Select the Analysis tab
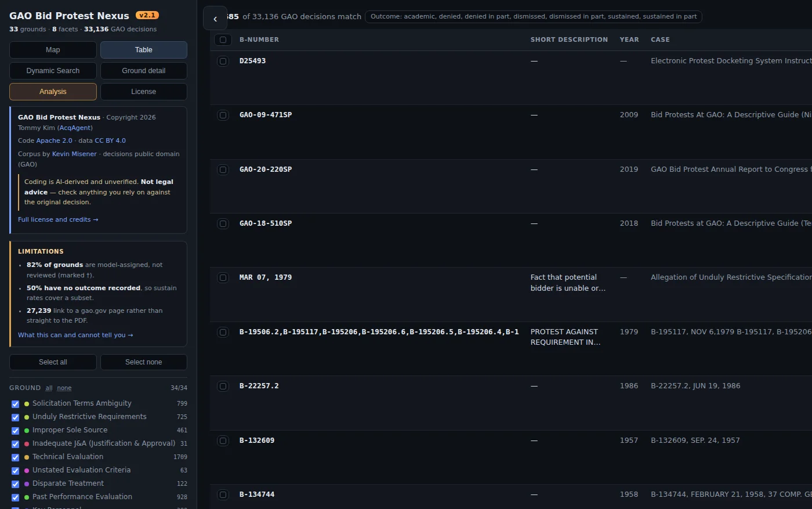Viewport: 812px width, 509px height. coord(53,92)
